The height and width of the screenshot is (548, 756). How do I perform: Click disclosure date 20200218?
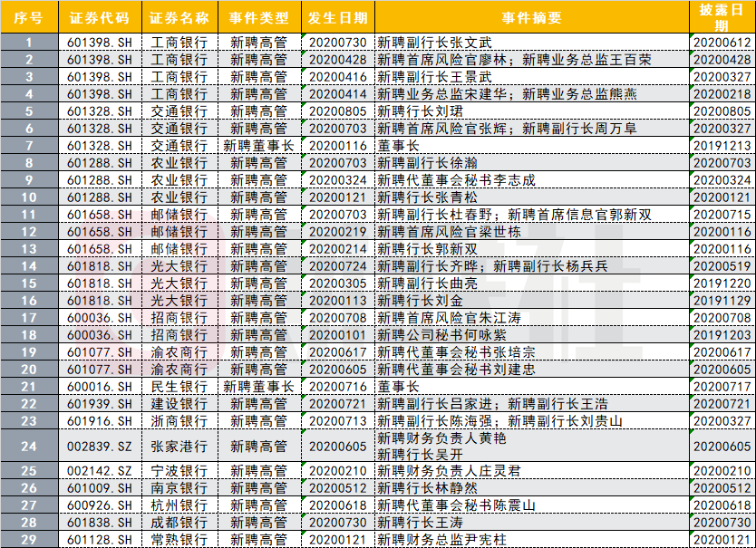722,94
